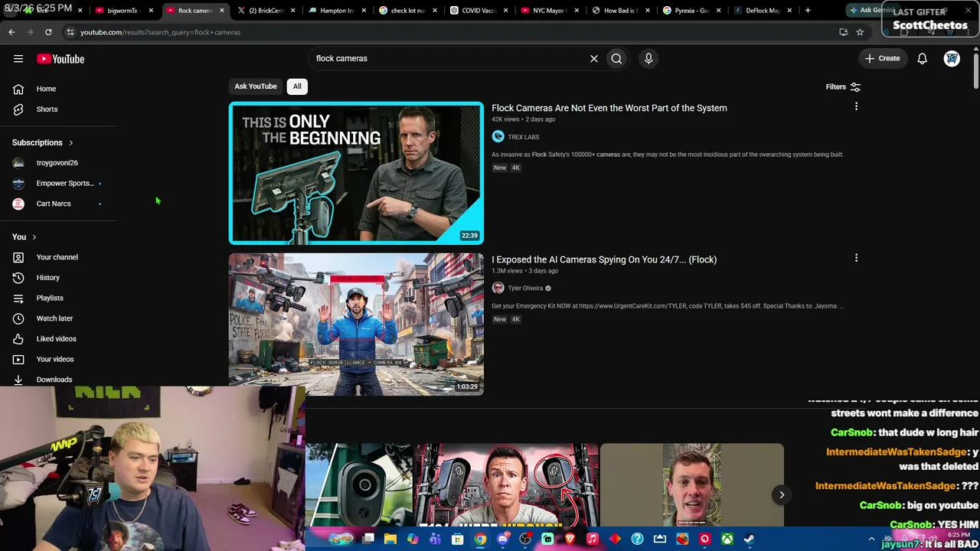The height and width of the screenshot is (551, 980).
Task: Switch to the 'check lot nu' Google tab
Action: pos(407,11)
